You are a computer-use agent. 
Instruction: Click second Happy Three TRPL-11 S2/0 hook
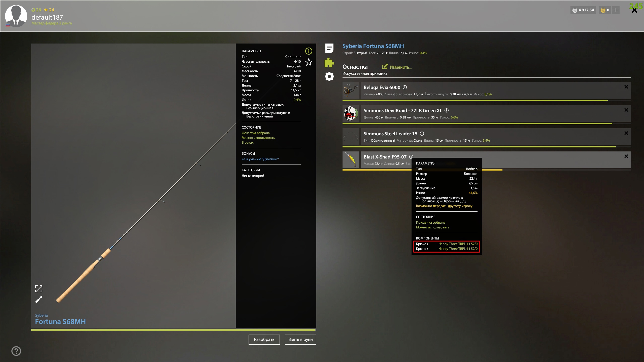point(458,249)
